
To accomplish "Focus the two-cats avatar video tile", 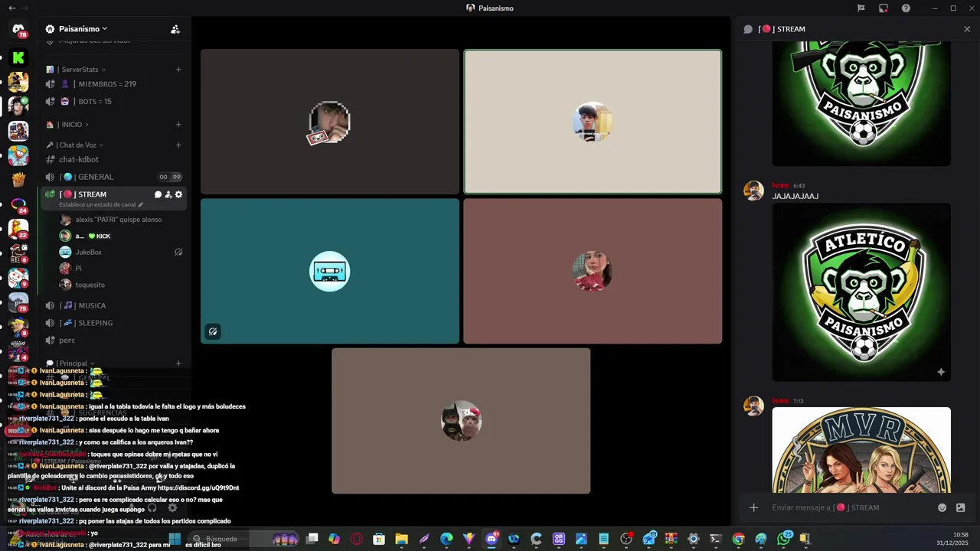I will 461,421.
